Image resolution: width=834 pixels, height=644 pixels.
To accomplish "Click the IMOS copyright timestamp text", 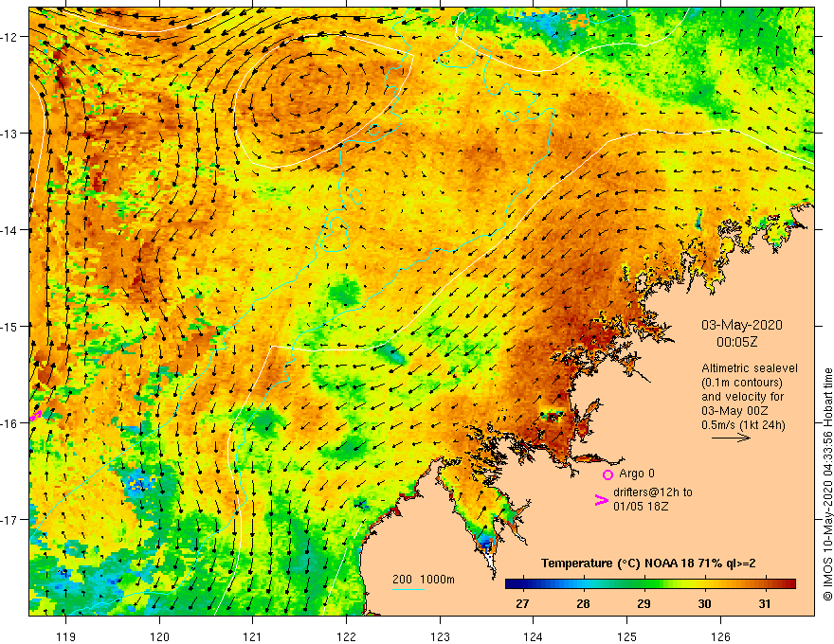I will click(x=827, y=485).
